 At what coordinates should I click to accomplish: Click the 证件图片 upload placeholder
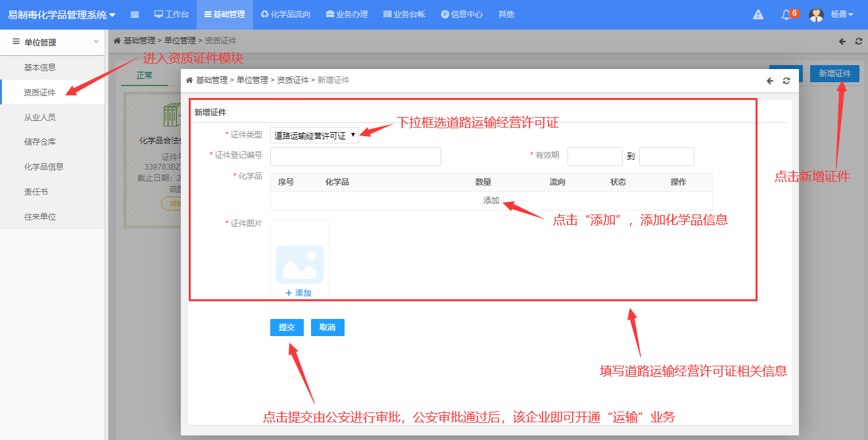click(299, 264)
